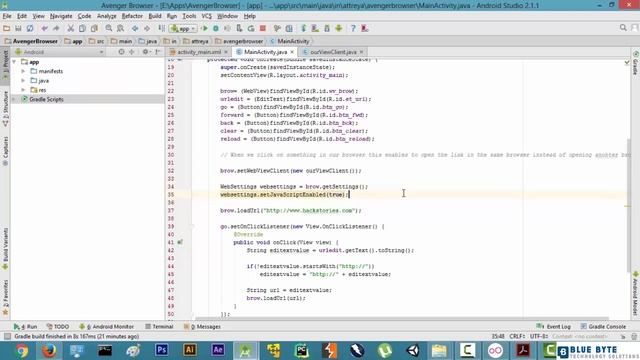Click the Open file toolbar icon

pyautogui.click(x=7, y=28)
